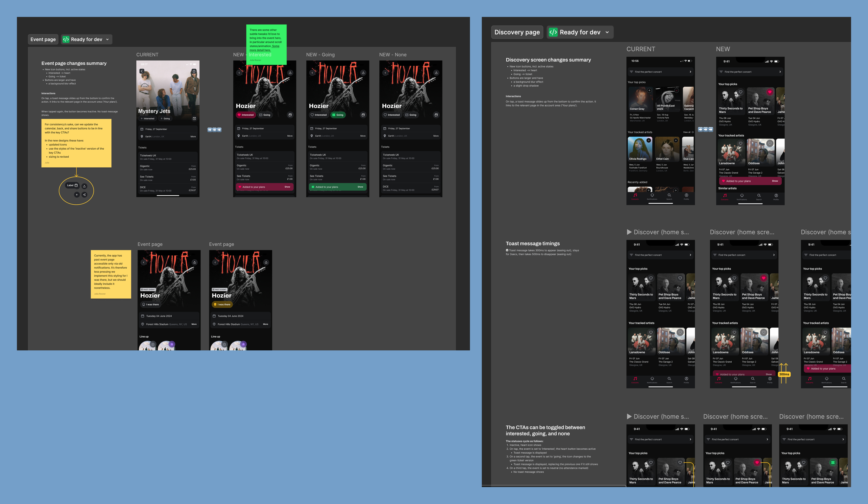Select Search tab in first Toast timings frame
Image resolution: width=868 pixels, height=504 pixels.
[669, 380]
